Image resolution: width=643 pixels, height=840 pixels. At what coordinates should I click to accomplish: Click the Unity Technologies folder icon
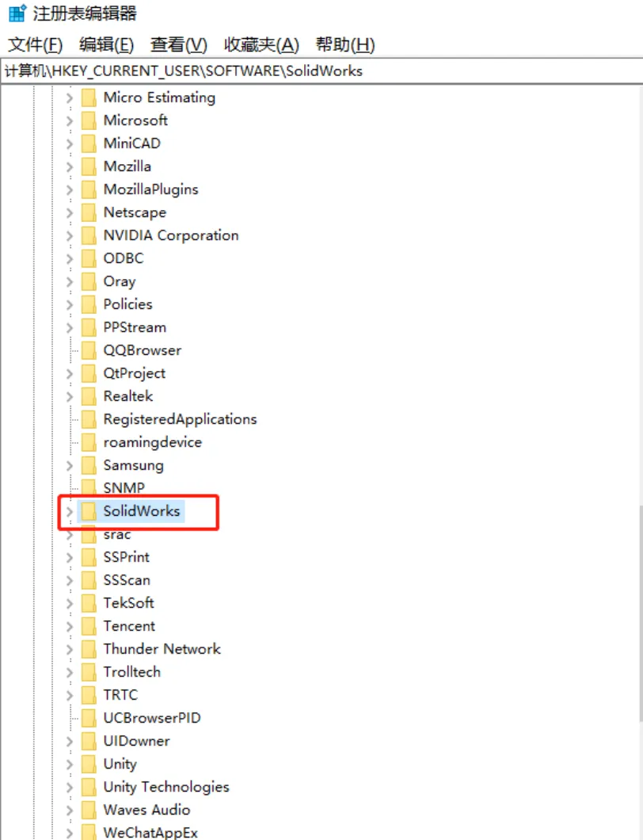click(89, 787)
